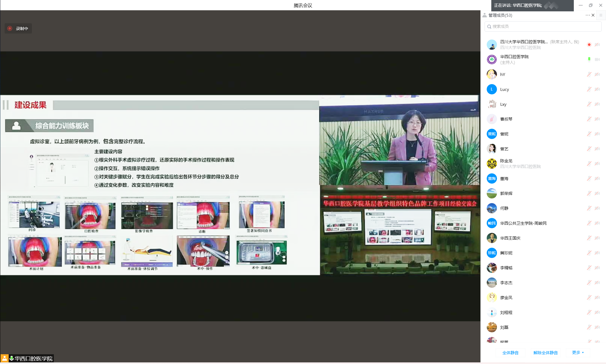Click microphone icon for 董海
Viewport: 606px width, 364px height.
589,178
